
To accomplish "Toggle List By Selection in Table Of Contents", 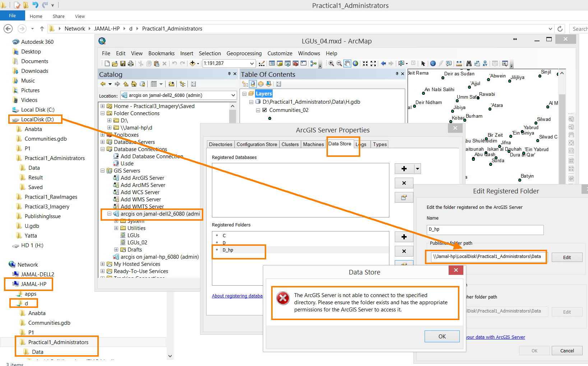I will tap(269, 84).
